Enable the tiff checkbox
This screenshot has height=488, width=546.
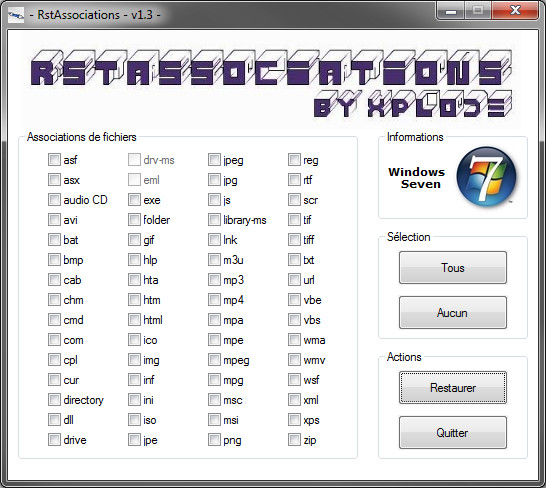[x=295, y=240]
